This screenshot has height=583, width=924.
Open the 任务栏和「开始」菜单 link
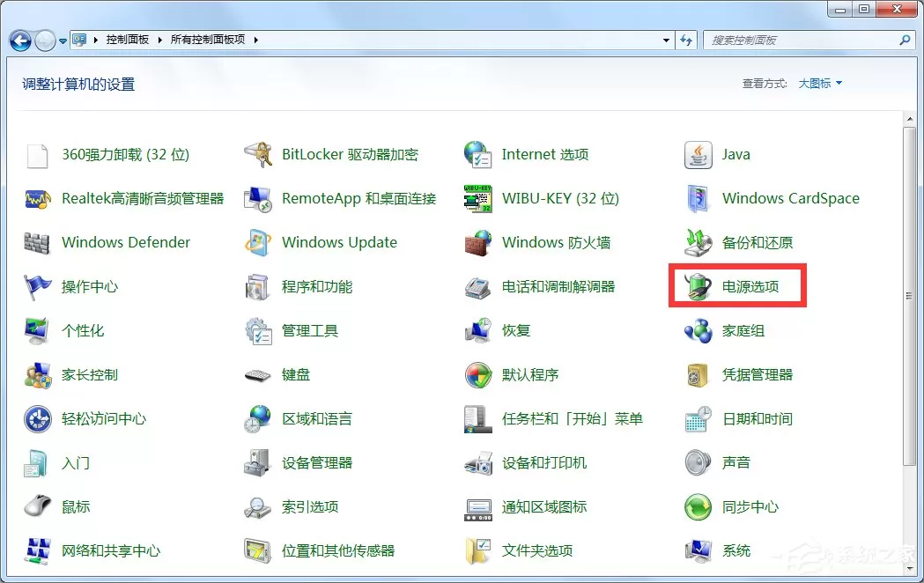(573, 418)
